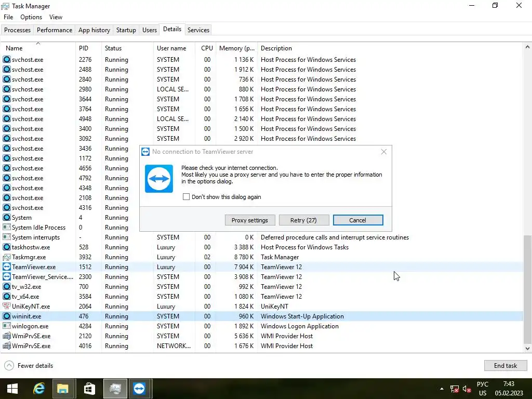Show hidden tray icons arrow

point(442,389)
